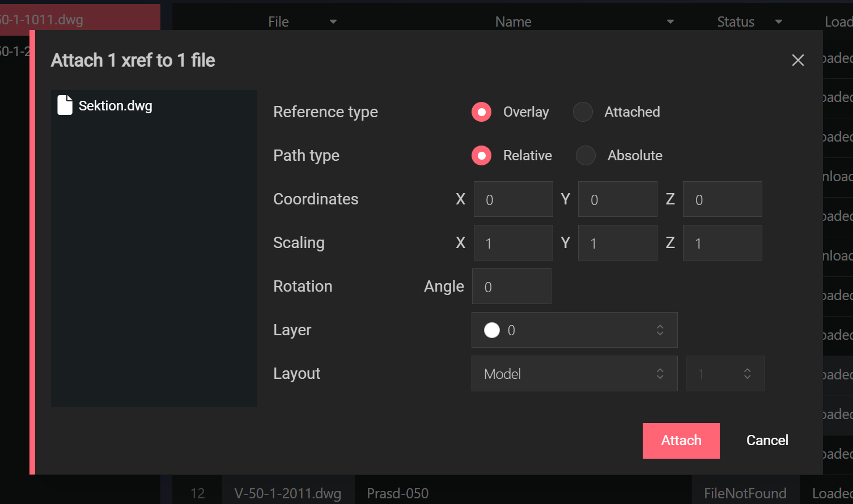853x504 pixels.
Task: Edit the Rotation Angle field
Action: tap(511, 287)
